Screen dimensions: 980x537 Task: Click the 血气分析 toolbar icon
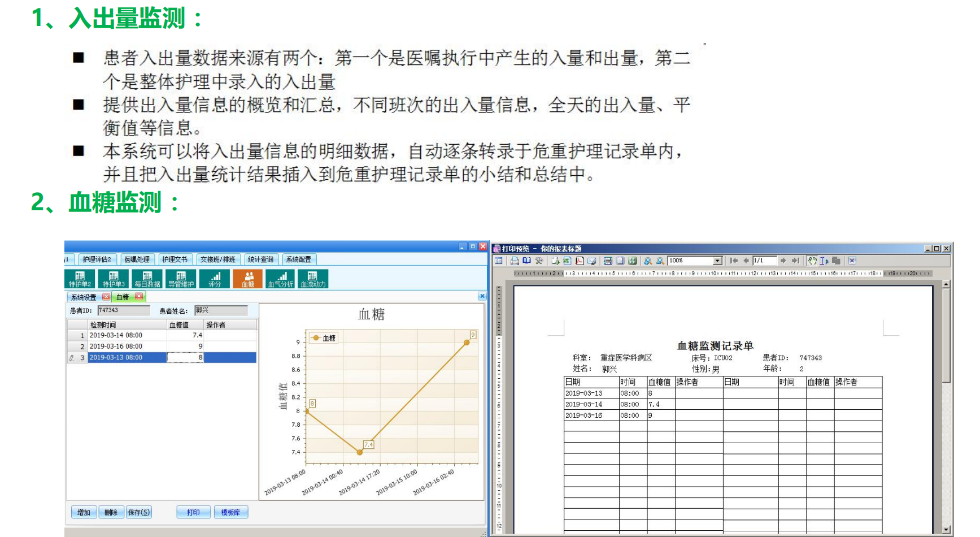(280, 279)
